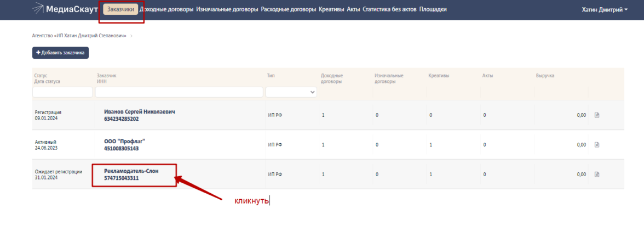The width and height of the screenshot is (644, 225).
Task: Open document icon for Иванов Сергей Николаевич
Action: [597, 115]
